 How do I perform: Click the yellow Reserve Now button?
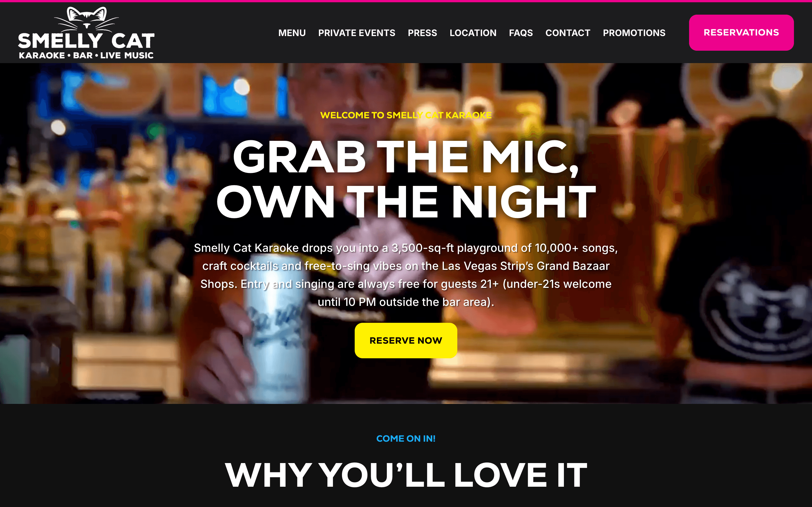click(x=406, y=340)
